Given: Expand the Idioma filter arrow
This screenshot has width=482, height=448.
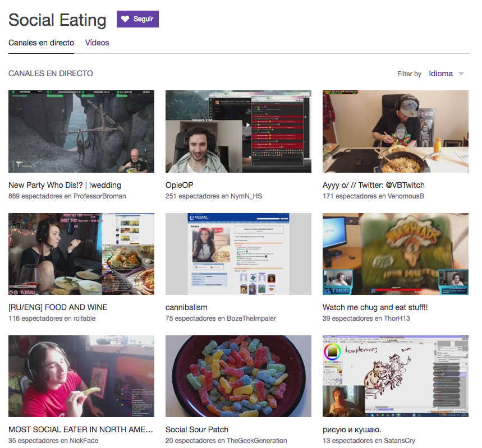Looking at the screenshot, I should click(x=461, y=74).
